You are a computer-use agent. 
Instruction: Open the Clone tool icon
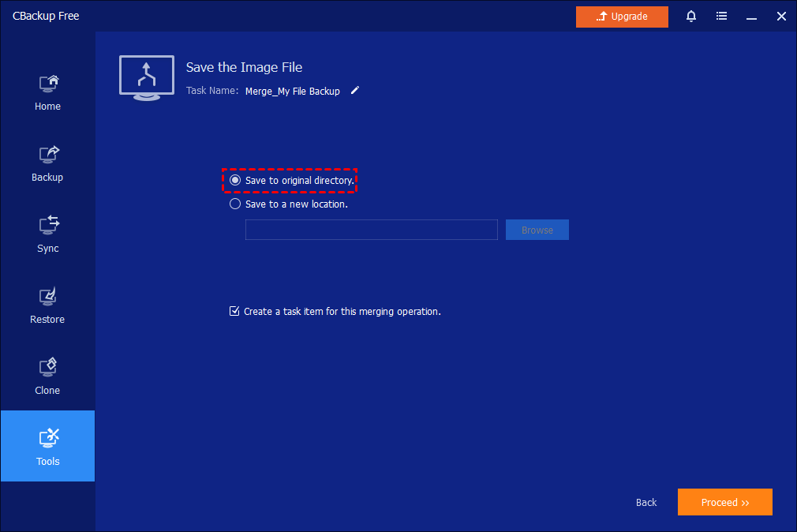pyautogui.click(x=47, y=368)
